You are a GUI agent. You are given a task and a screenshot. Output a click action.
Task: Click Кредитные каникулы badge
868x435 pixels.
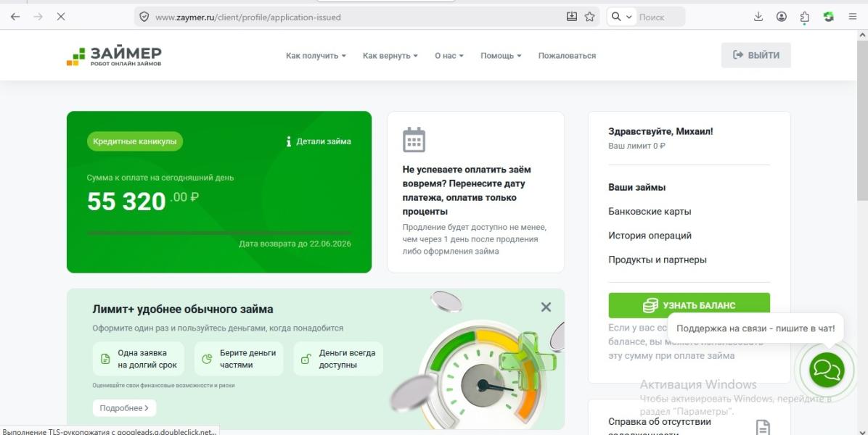coord(134,141)
